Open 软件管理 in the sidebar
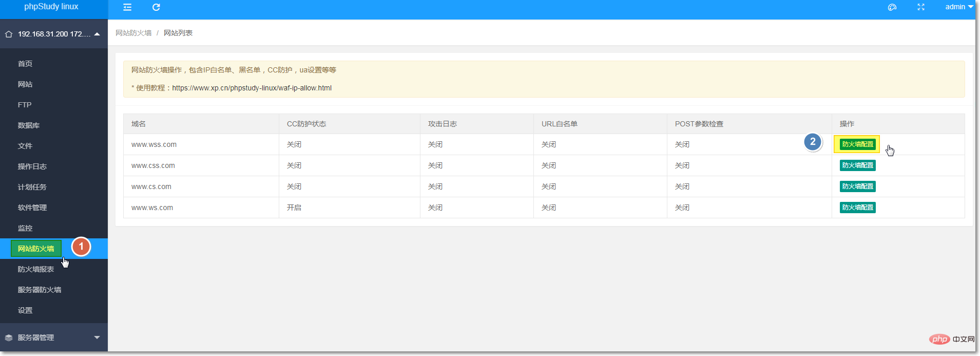Screen dimensions: 980x356 point(32,208)
